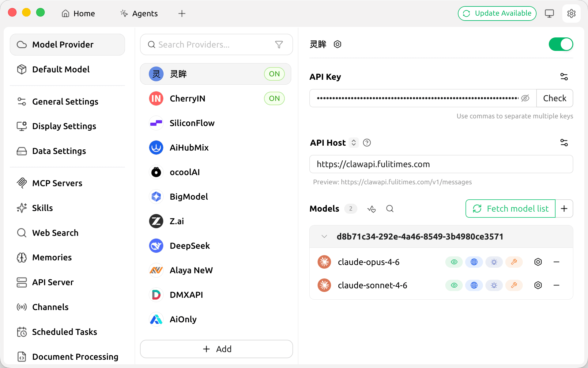Click the DeepSeek provider logo
The height and width of the screenshot is (368, 588).
click(x=156, y=246)
